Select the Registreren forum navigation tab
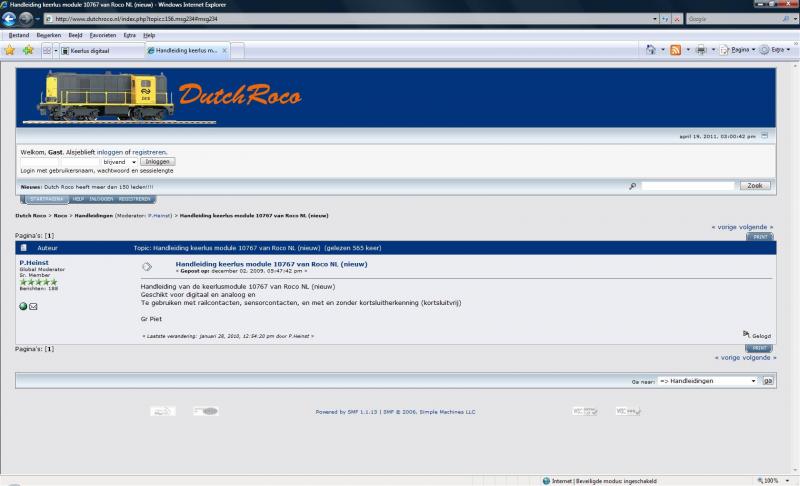 [x=134, y=199]
